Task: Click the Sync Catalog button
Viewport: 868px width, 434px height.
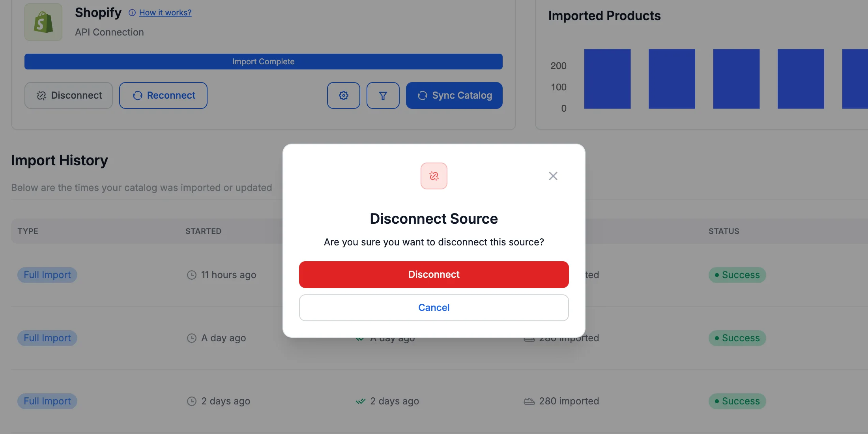Action: pyautogui.click(x=454, y=95)
